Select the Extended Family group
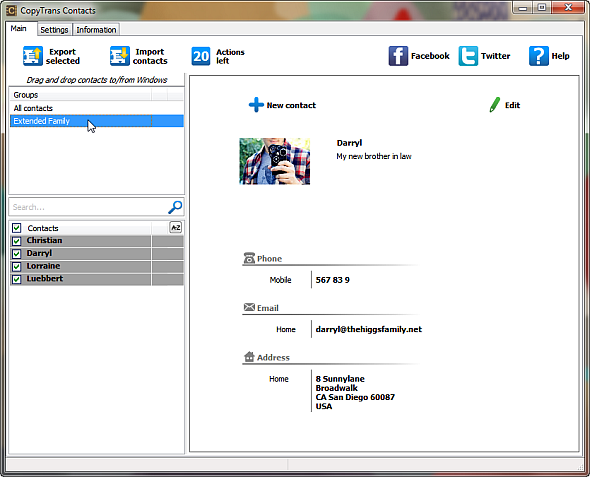Screen dimensions: 590x477 pos(97,121)
